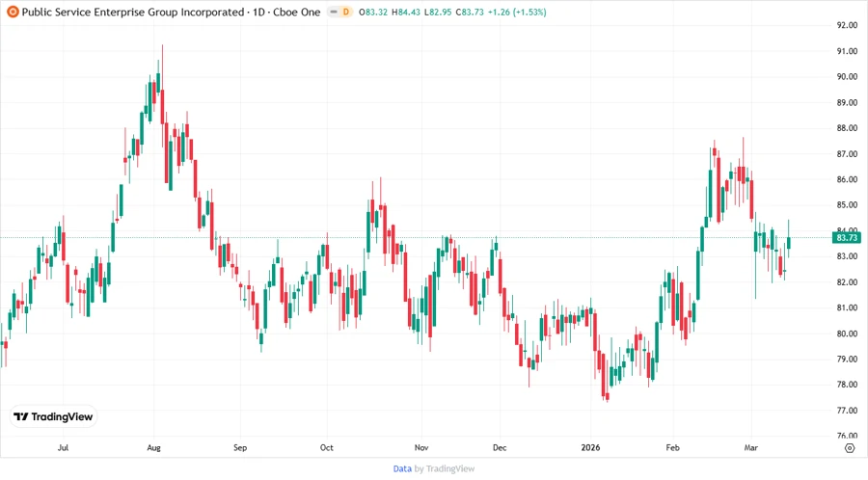Select the symbol title Public Service Enterprise Group Incorporated

133,12
